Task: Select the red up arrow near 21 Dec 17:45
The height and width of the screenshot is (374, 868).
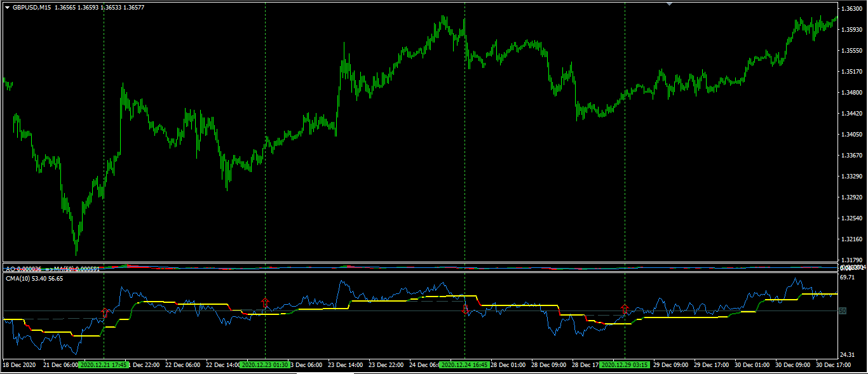Action: 105,312
